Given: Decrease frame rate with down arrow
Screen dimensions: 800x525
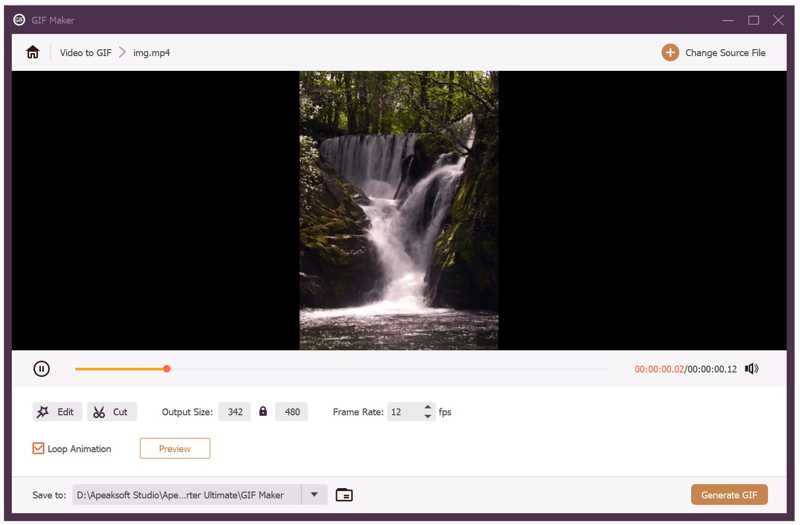Looking at the screenshot, I should click(428, 416).
